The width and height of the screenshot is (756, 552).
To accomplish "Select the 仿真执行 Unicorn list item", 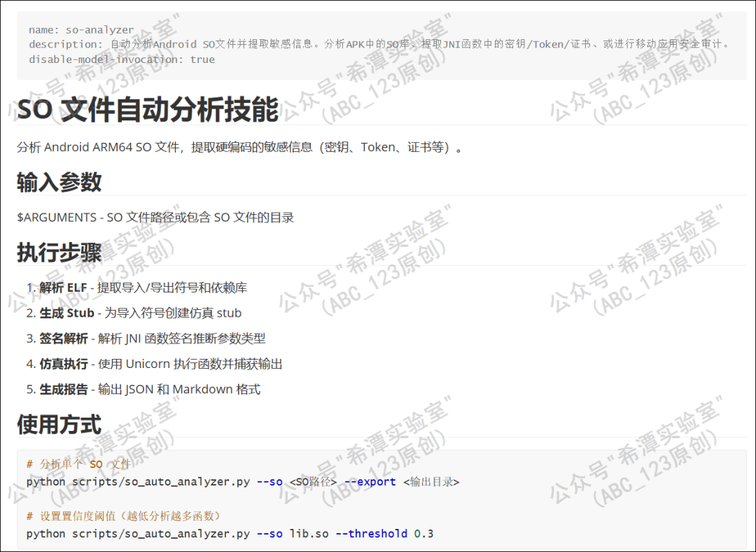I will (x=154, y=364).
